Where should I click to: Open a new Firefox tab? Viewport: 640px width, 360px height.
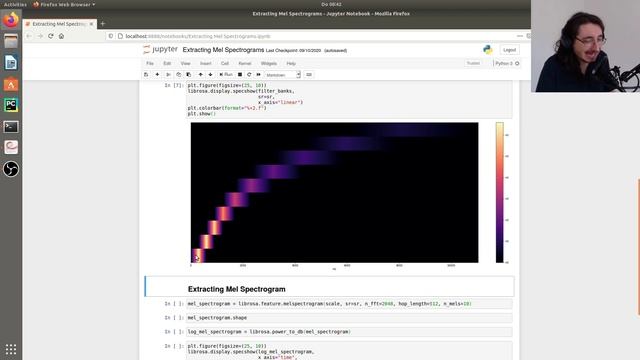103,24
